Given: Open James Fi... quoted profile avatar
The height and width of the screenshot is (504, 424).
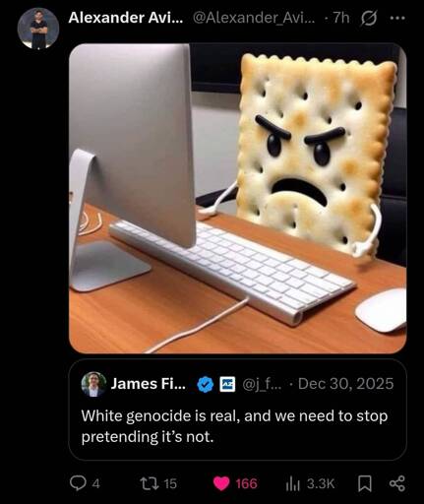Looking at the screenshot, I should [x=93, y=384].
